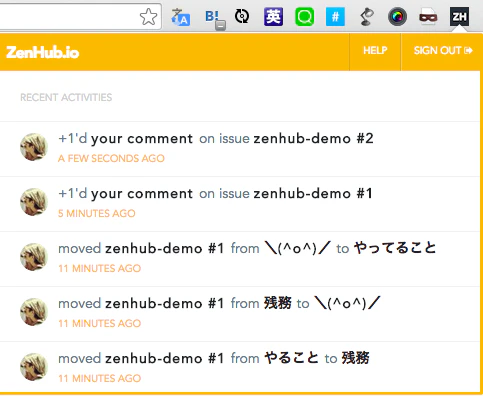Click avatar for move from やること to 残務
483x396 pixels.
click(34, 367)
